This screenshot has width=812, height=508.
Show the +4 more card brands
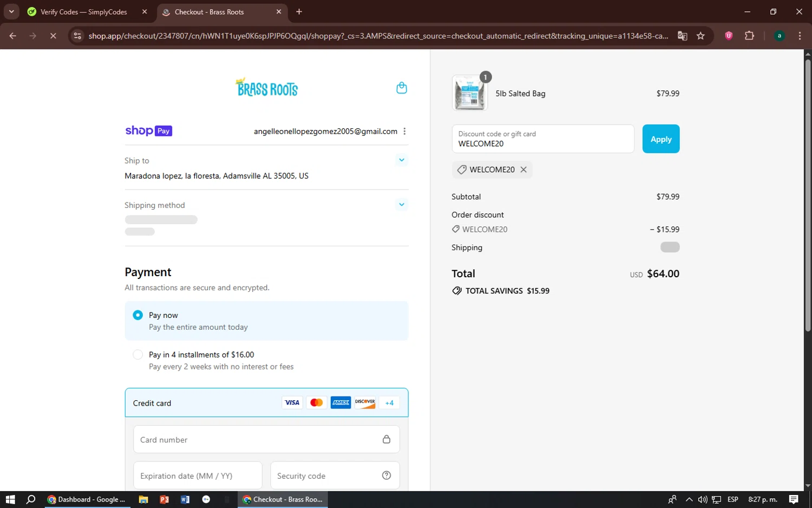point(389,402)
